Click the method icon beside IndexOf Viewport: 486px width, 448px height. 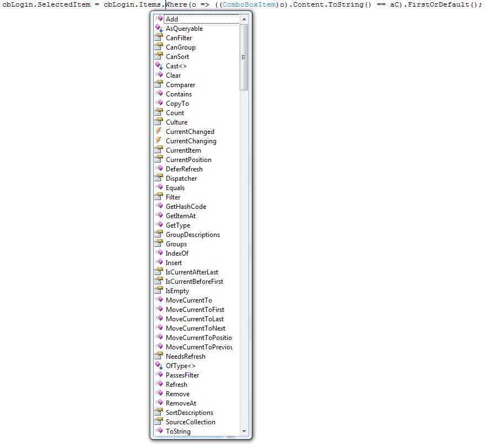click(x=159, y=253)
